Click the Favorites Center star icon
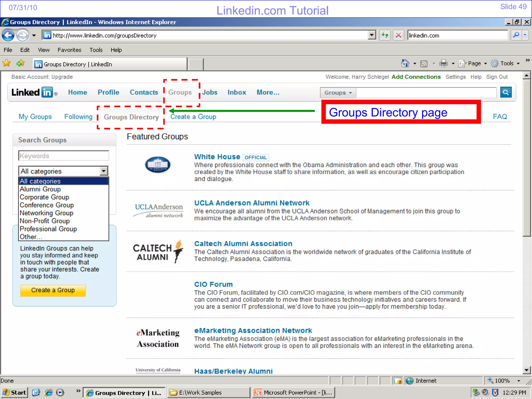 tap(6, 63)
